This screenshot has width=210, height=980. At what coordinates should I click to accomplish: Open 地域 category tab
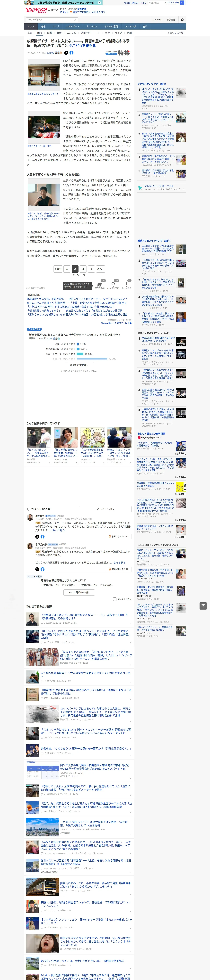(129, 33)
